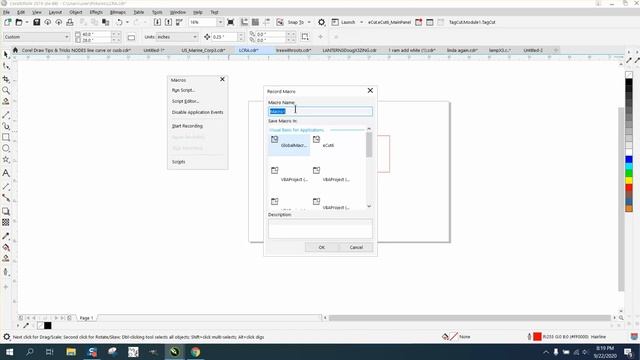Click the Launch button in toolbar
Image resolution: width=640 pixels, height=360 pixels.
point(344,22)
